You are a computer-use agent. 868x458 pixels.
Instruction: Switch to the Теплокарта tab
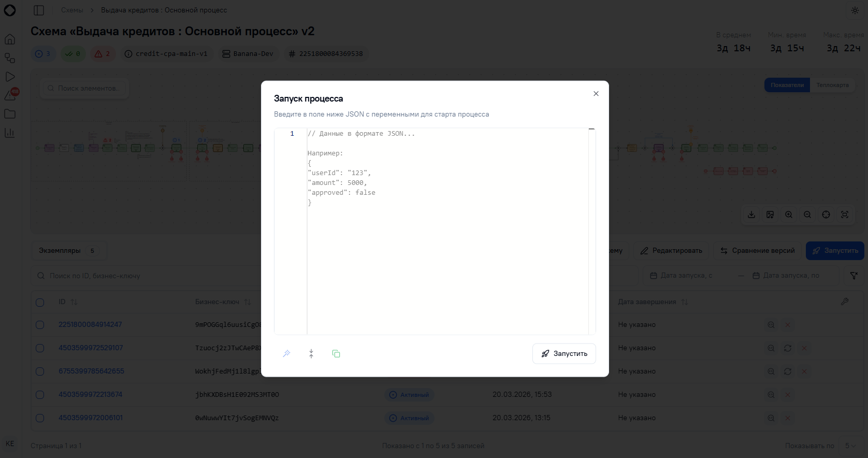(832, 85)
